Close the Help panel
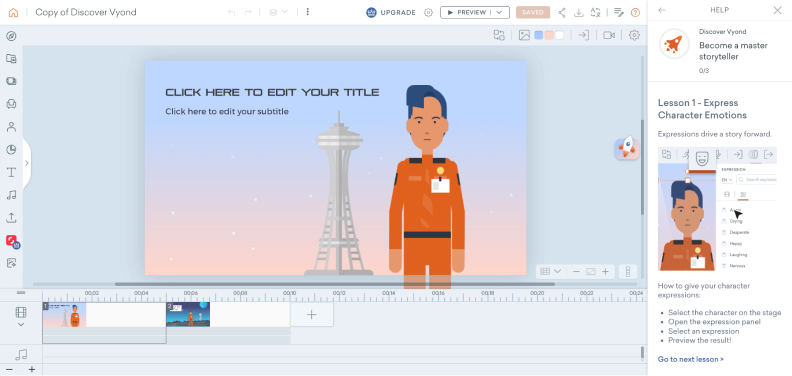This screenshot has height=376, width=792. 777,10
